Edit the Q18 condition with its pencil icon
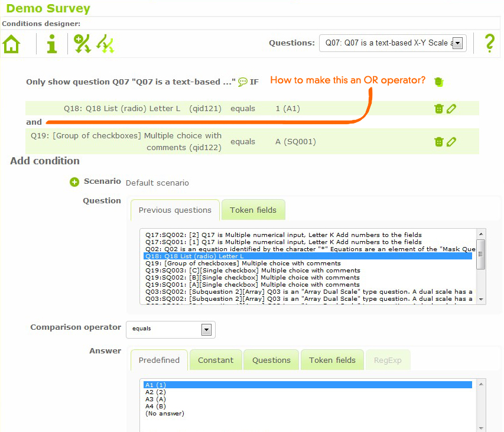The image size is (504, 432). coord(451,109)
